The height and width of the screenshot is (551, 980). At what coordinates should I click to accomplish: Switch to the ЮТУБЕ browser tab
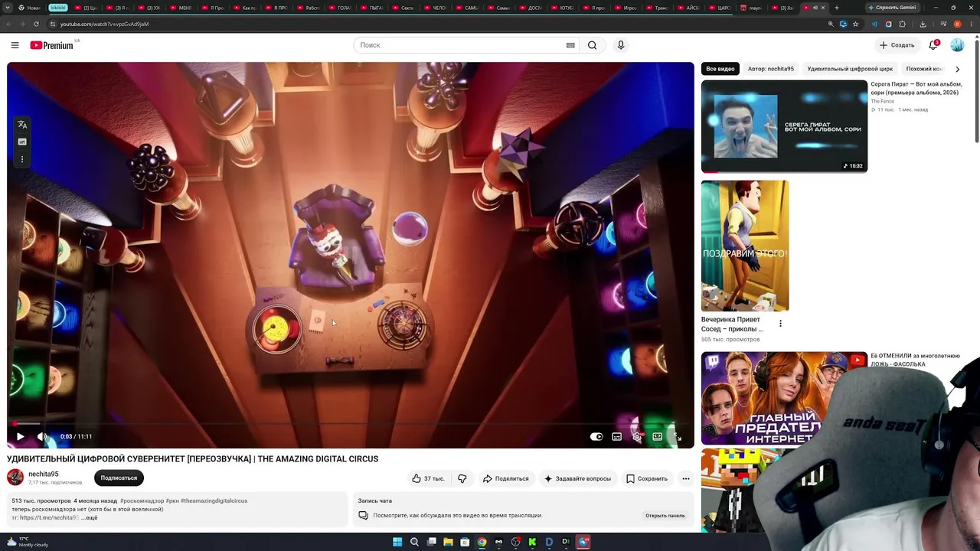tap(563, 8)
